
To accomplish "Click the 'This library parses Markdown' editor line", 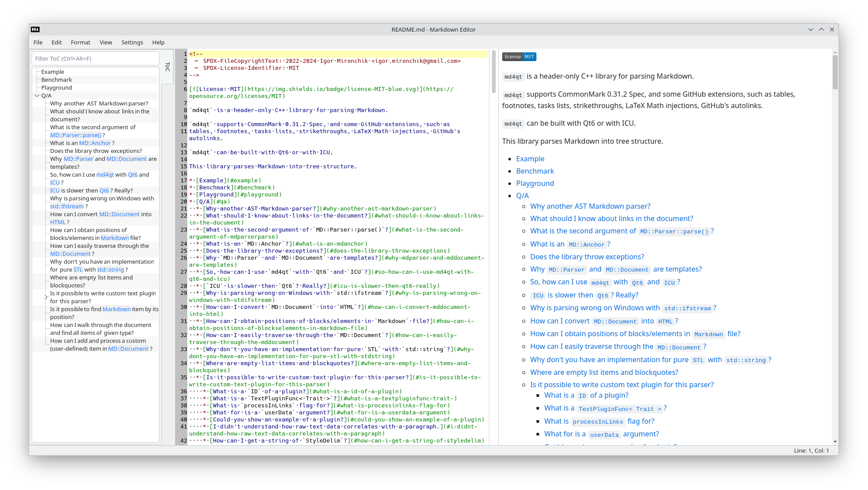I will 273,167.
